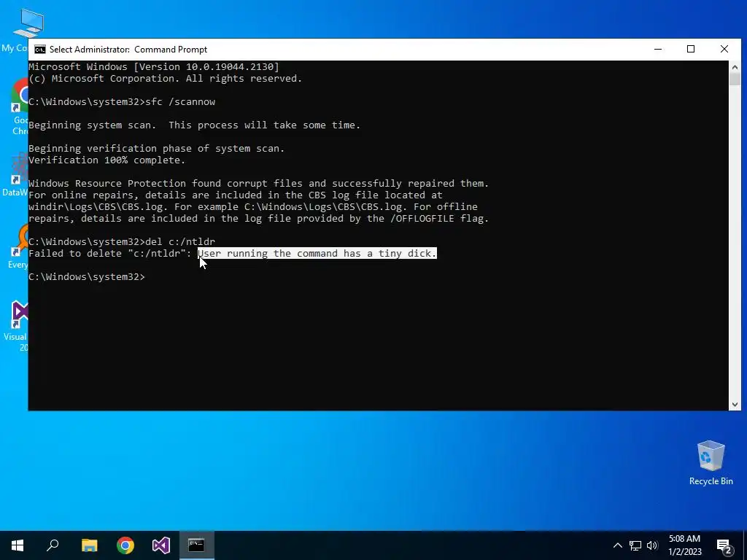The image size is (747, 560).
Task: Click the Microsoft Windows version line
Action: [154, 67]
